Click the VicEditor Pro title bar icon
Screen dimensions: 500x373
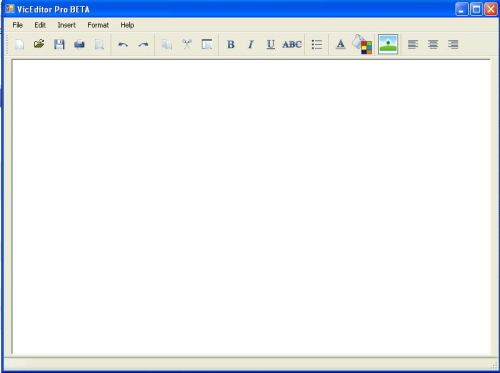(10, 9)
